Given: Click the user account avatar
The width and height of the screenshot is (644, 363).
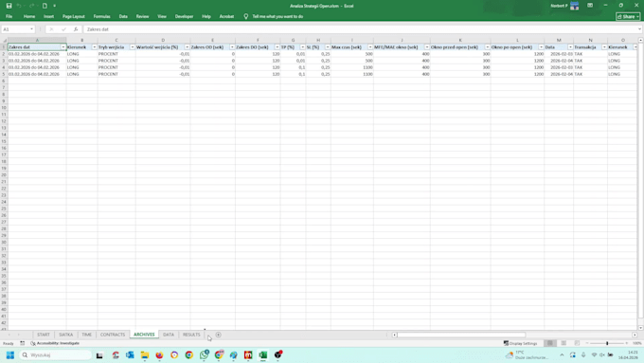Looking at the screenshot, I should [575, 6].
